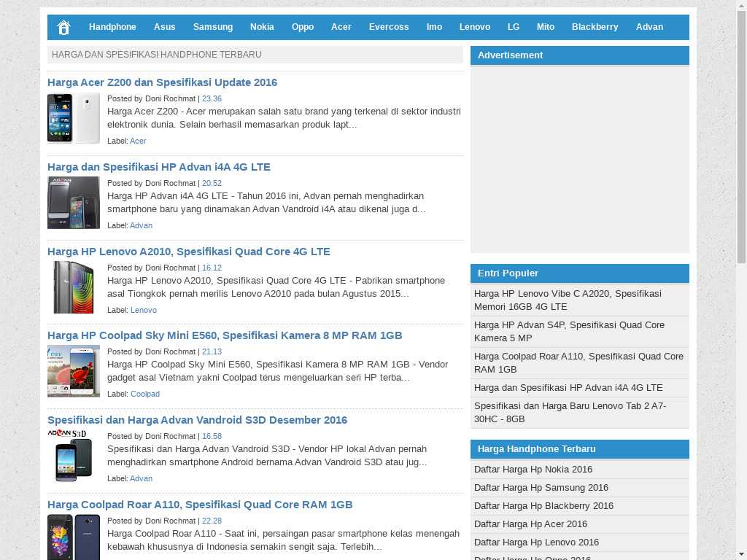Open popular entry 'Harga Coolpad Roar A110'
This screenshot has height=560, width=747.
click(578, 363)
